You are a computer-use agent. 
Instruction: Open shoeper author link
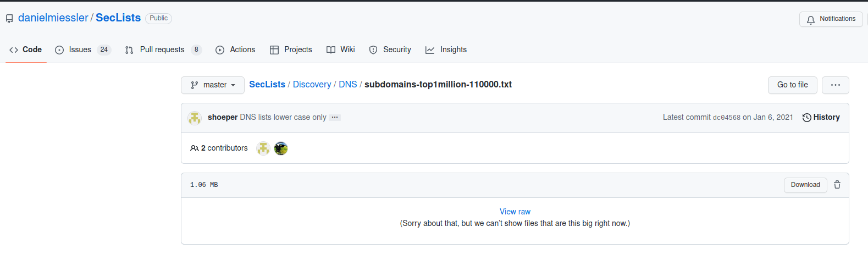[x=223, y=117]
